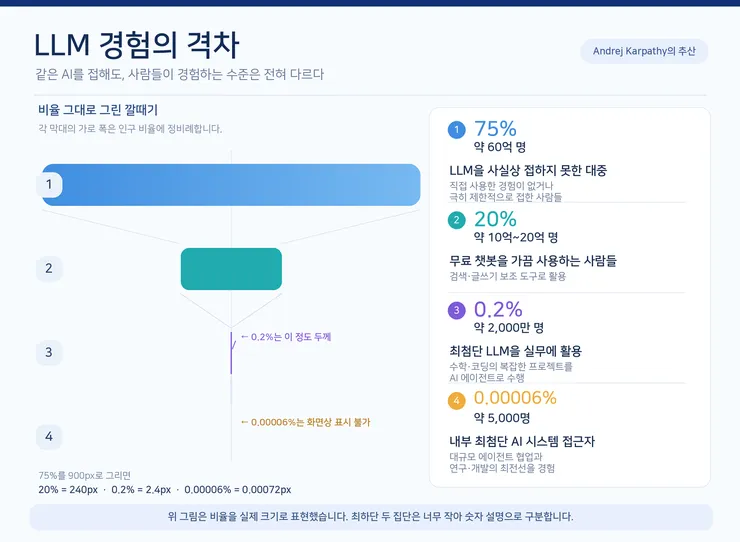
Task: Click the large orange '0.00006%' figure
Action: (x=515, y=398)
